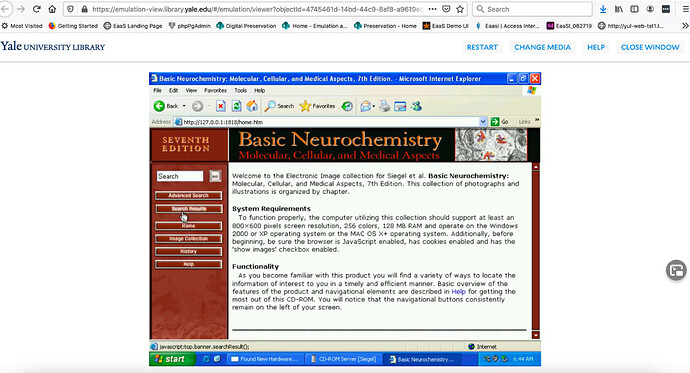Click scroll down arrow of content pane
This screenshot has width=690, height=373.
point(536,335)
